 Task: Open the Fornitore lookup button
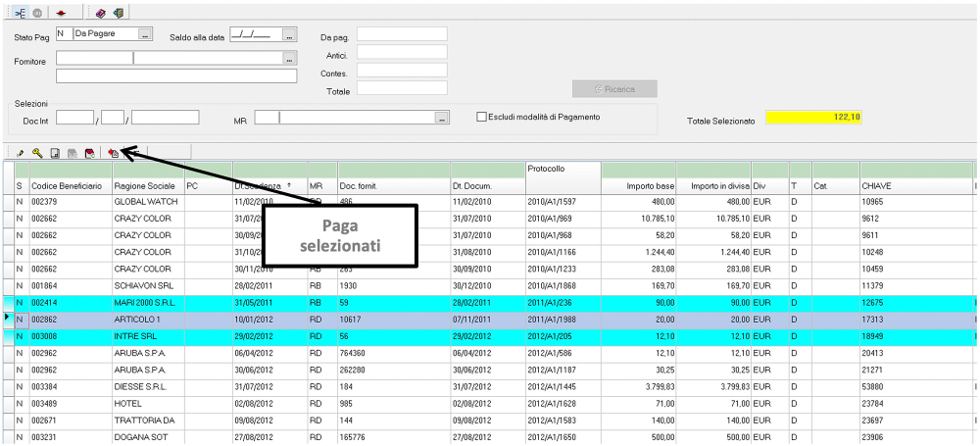(x=289, y=58)
